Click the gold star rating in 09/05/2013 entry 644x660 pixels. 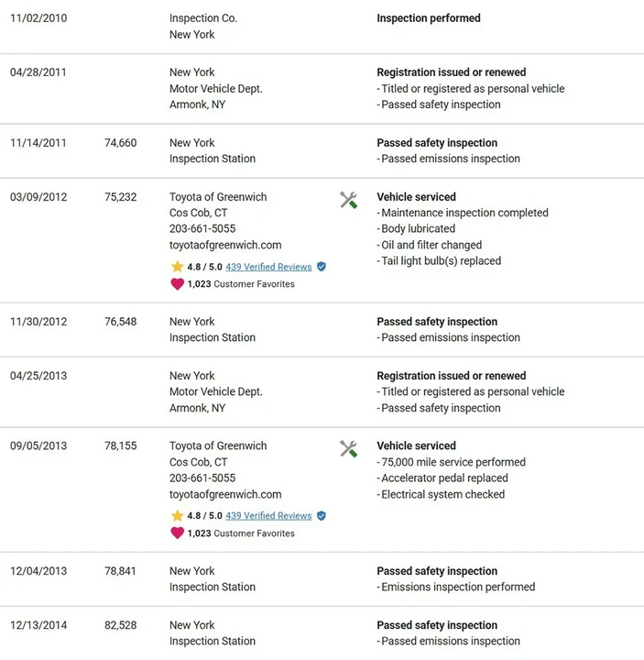pos(177,515)
